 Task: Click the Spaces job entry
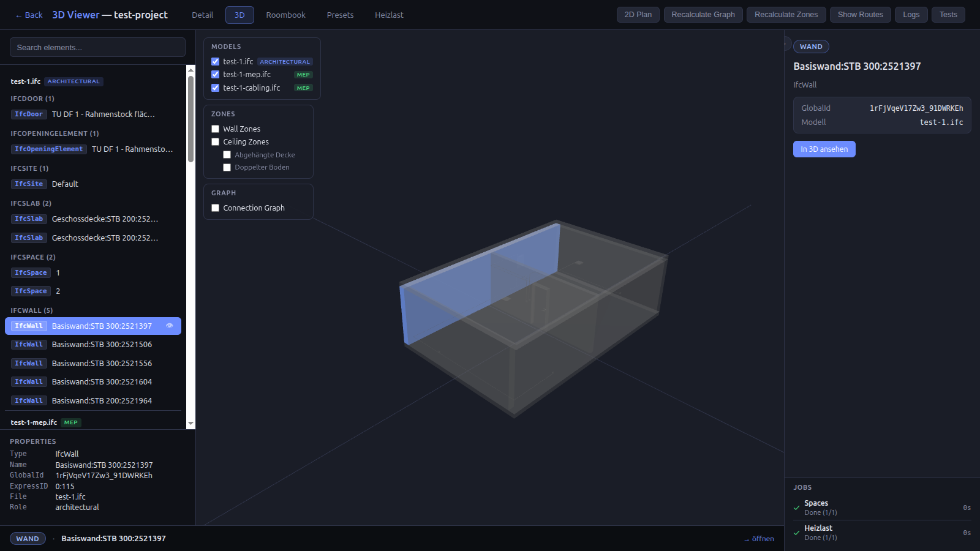point(882,508)
